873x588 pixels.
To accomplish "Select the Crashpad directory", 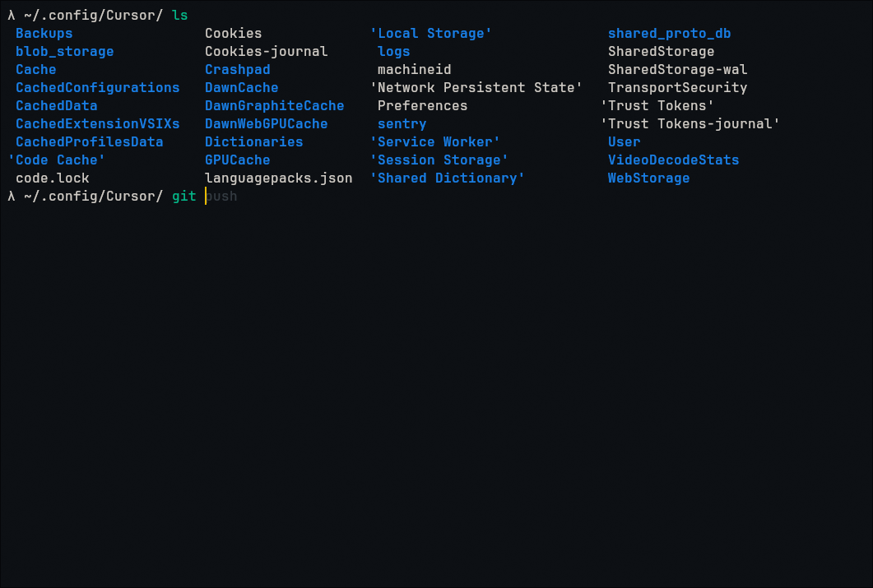I will [237, 70].
